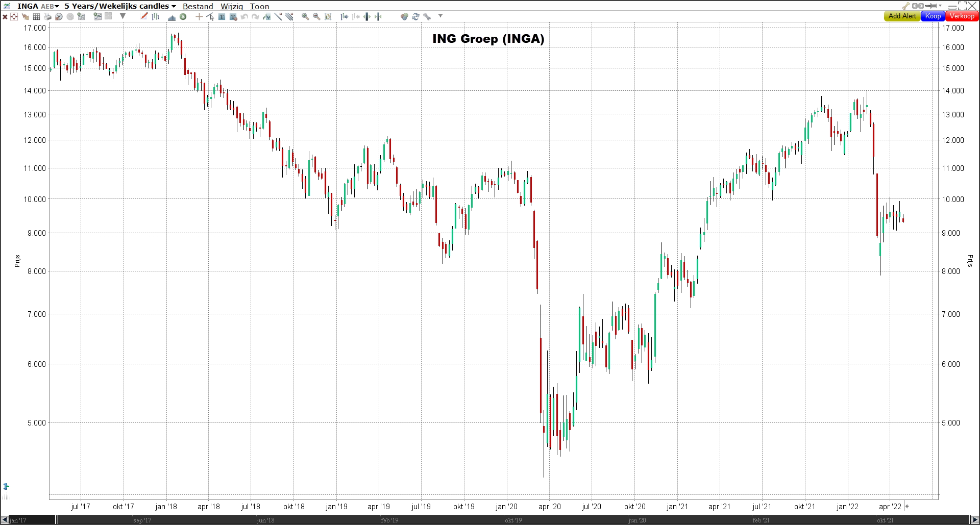Viewport: 980px width, 525px height.
Task: Click the add chart study icon
Action: [x=97, y=16]
